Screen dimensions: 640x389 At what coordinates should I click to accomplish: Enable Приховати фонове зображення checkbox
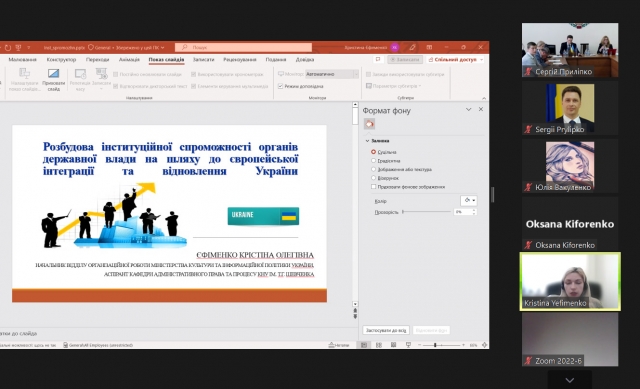click(373, 187)
